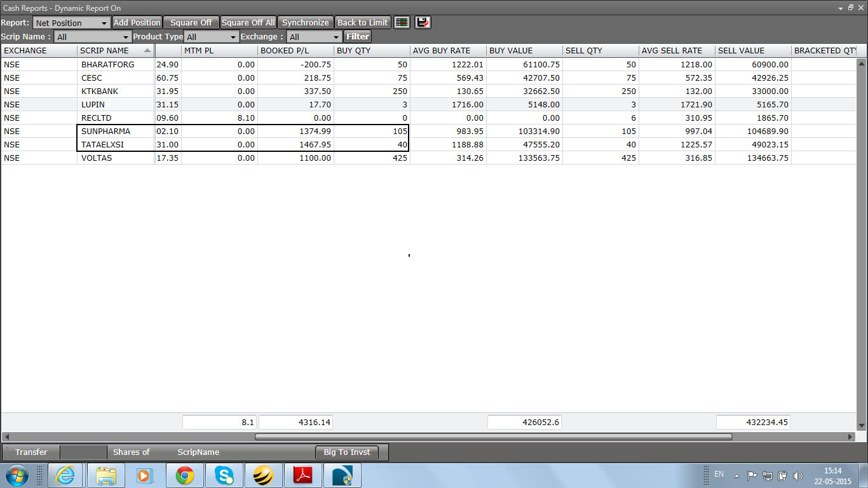Open the blue shield application in taskbar
The height and width of the screenshot is (488, 868).
342,475
